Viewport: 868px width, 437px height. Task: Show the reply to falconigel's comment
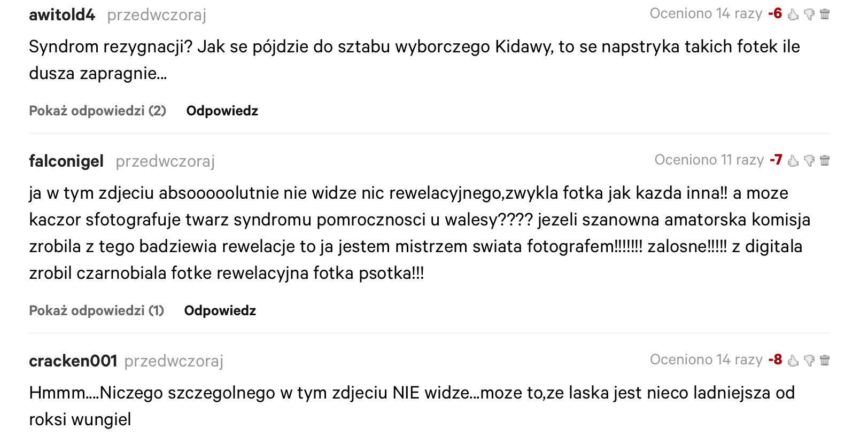point(96,310)
